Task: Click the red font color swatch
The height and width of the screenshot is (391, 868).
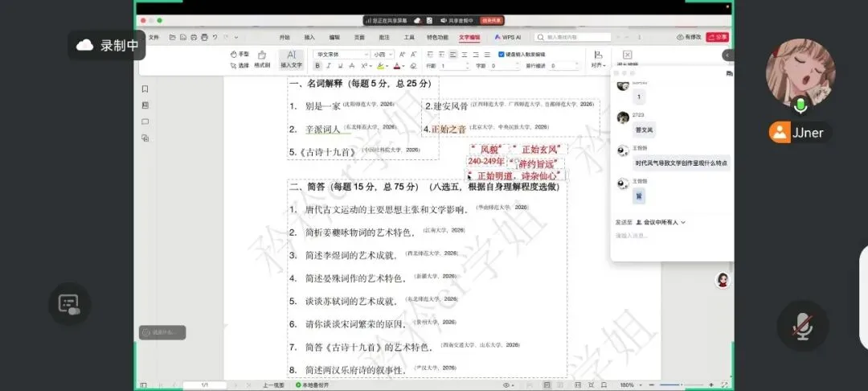Action: tap(397, 67)
